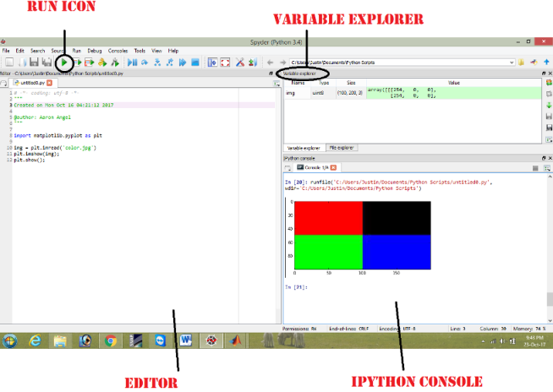
Task: Open MATLAB from the taskbar
Action: coord(235,340)
